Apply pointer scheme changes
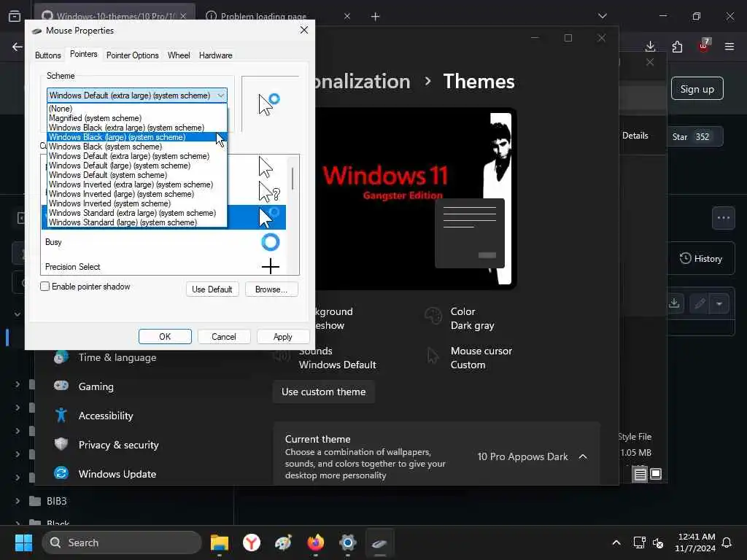This screenshot has height=560, width=747. pyautogui.click(x=282, y=337)
